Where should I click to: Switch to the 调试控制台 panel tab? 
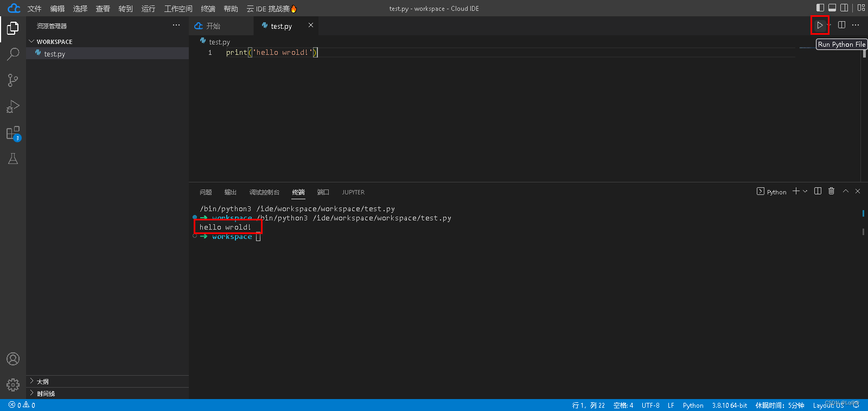pyautogui.click(x=264, y=192)
